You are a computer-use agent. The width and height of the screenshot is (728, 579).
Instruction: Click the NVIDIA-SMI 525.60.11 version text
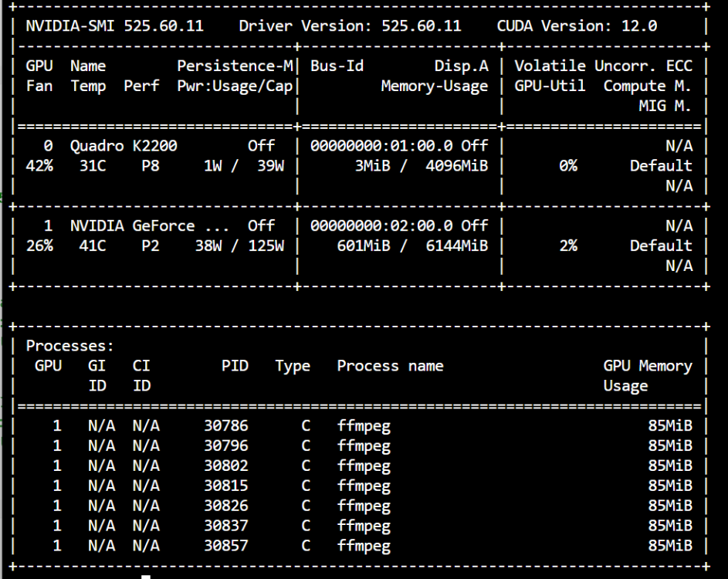point(115,25)
